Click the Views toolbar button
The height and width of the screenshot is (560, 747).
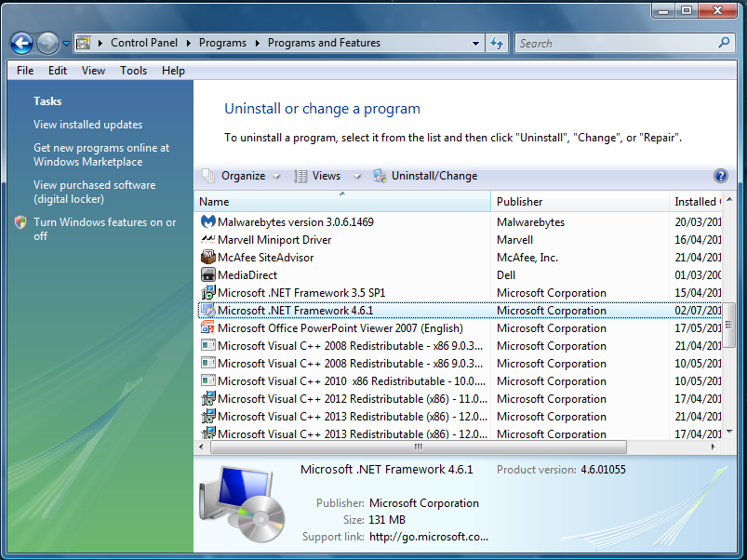(318, 176)
